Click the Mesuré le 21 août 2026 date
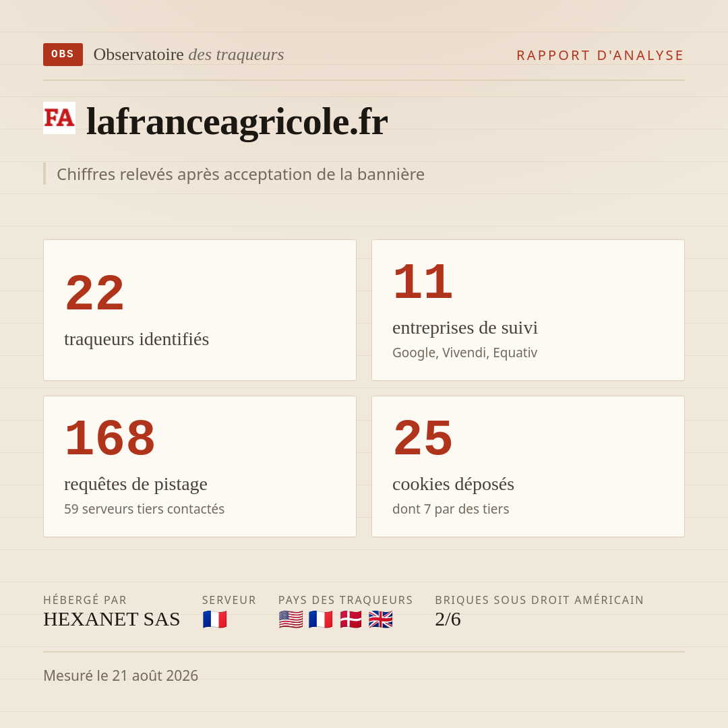The width and height of the screenshot is (728, 728). tap(121, 675)
